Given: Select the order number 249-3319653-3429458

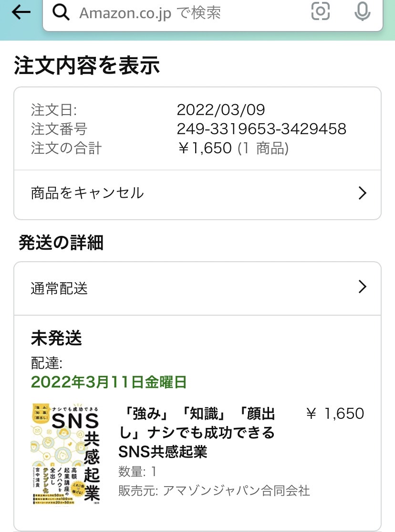Looking at the screenshot, I should [261, 128].
